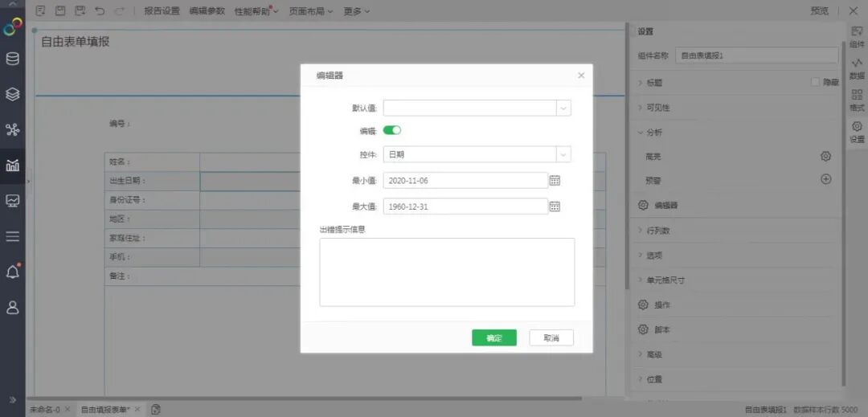The image size is (868, 417).
Task: Click the 组件名称 input field
Action: pyautogui.click(x=757, y=56)
